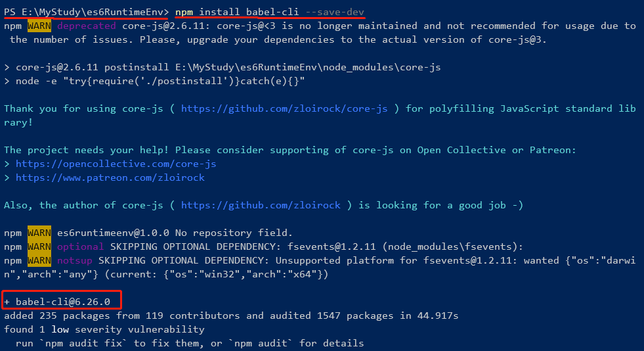Image resolution: width=644 pixels, height=351 pixels.
Task: Click the magenta 'deprecated' word
Action: pyautogui.click(x=86, y=26)
